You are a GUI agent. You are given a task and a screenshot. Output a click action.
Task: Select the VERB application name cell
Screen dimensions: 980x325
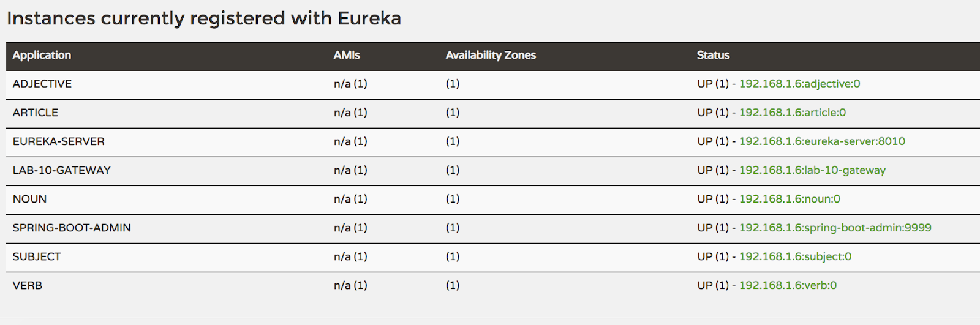click(x=28, y=285)
